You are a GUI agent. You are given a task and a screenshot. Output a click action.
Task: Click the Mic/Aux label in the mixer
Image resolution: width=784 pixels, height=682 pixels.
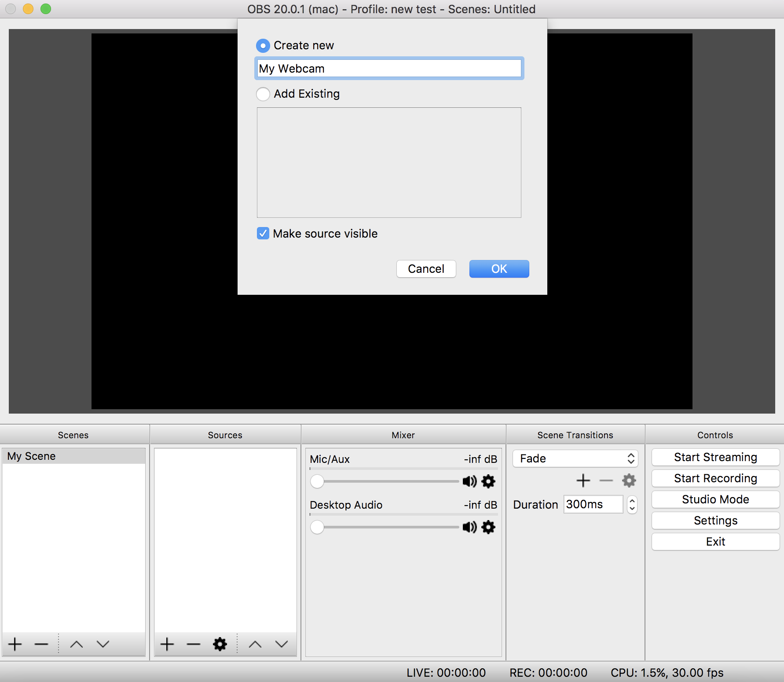click(330, 459)
